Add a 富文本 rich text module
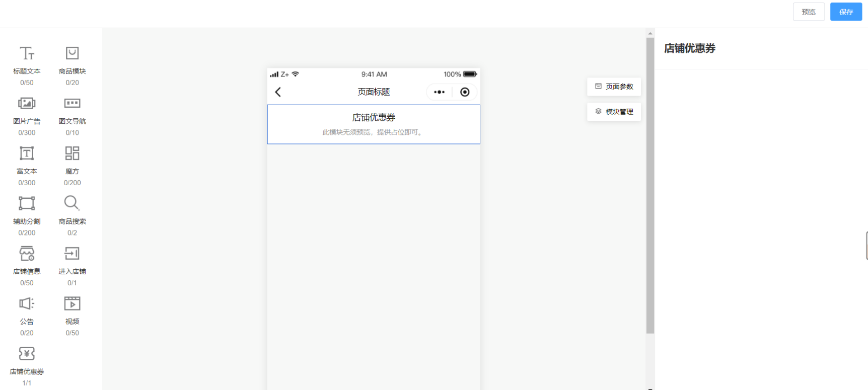This screenshot has width=868, height=390. (27, 166)
